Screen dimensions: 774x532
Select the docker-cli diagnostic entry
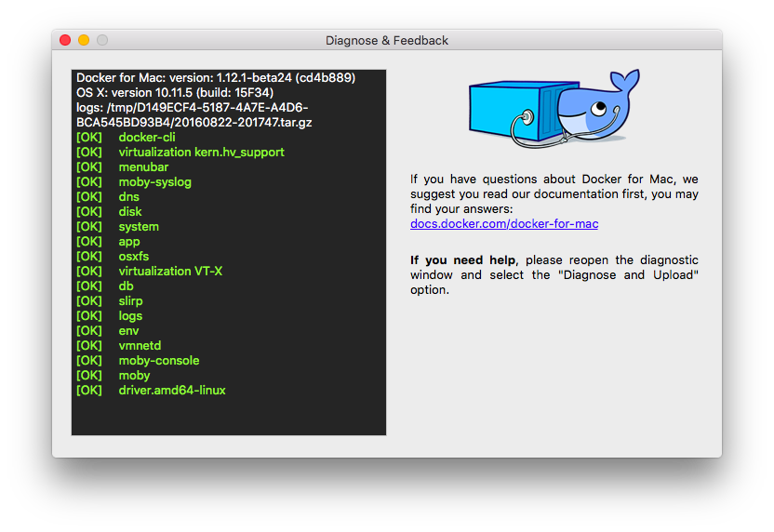click(x=147, y=138)
